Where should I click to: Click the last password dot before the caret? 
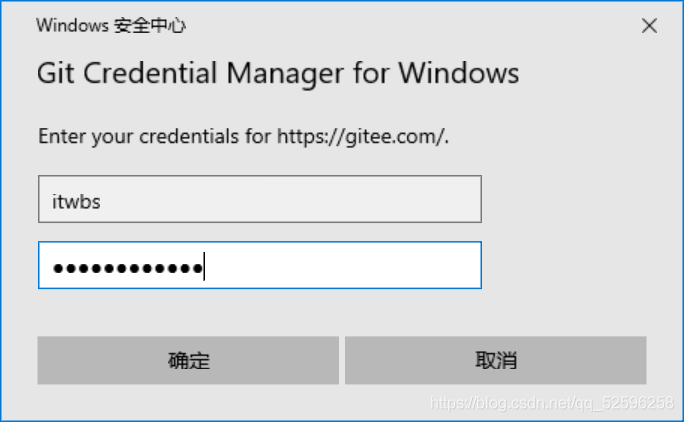[198, 268]
